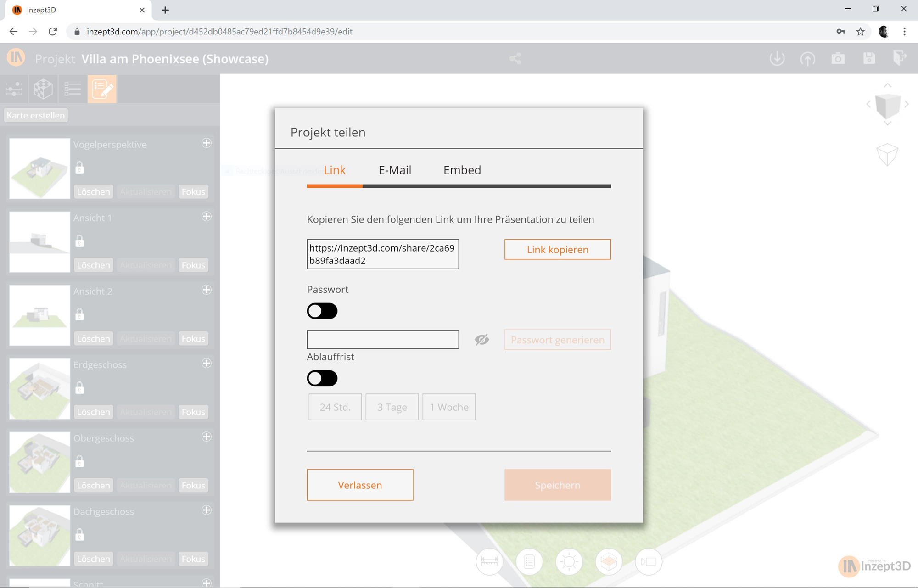Click the password input field
918x588 pixels.
[383, 340]
